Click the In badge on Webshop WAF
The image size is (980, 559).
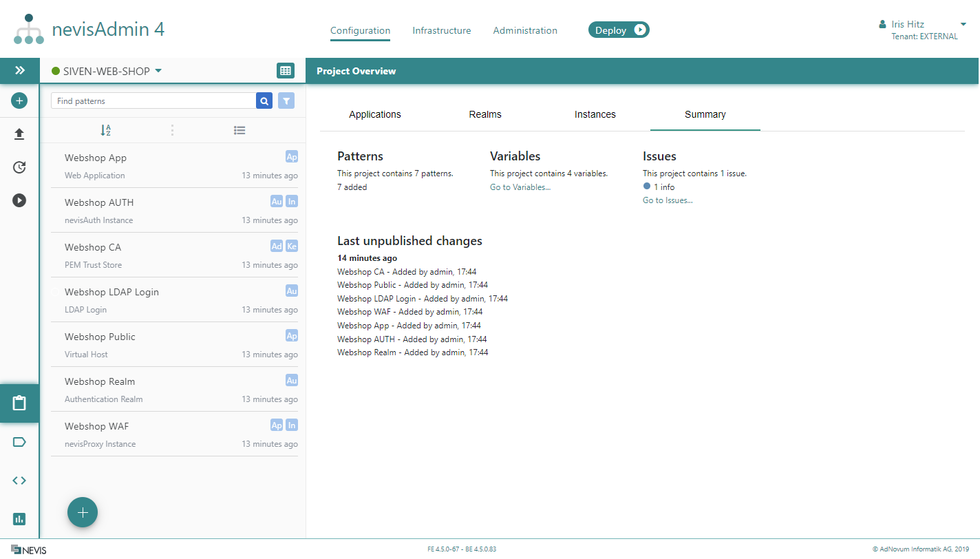click(292, 425)
